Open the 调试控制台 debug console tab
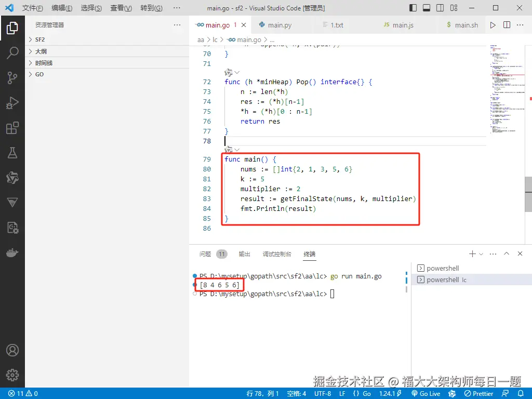532x399 pixels. [x=277, y=254]
